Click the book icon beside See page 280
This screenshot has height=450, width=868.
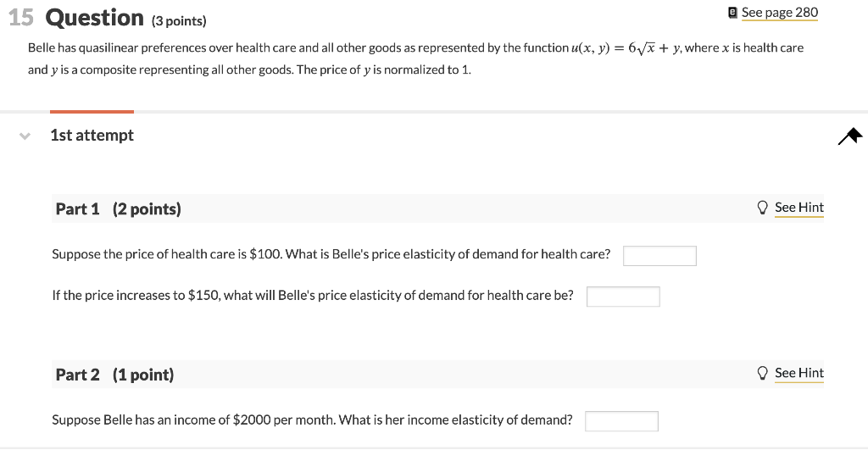733,13
